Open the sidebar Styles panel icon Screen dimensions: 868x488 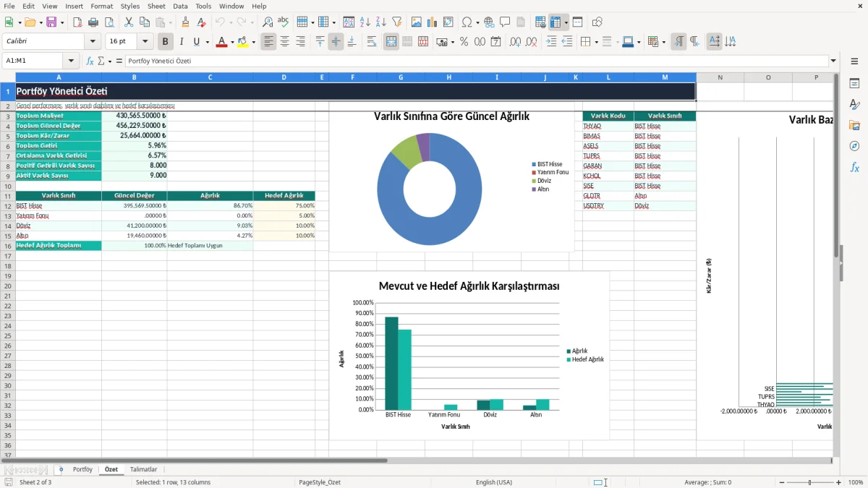854,105
